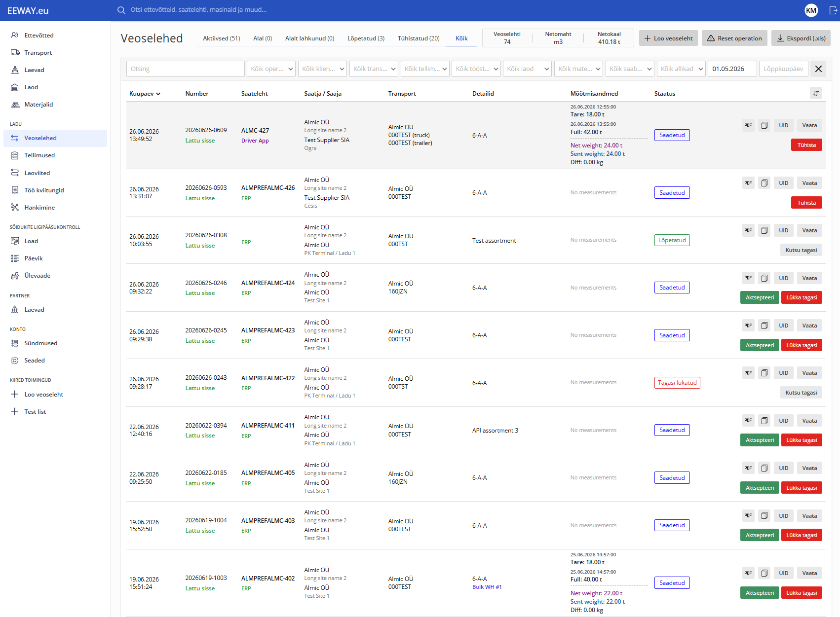The height and width of the screenshot is (617, 840).
Task: Open the Kõik allikad filter dropdown
Action: point(681,69)
